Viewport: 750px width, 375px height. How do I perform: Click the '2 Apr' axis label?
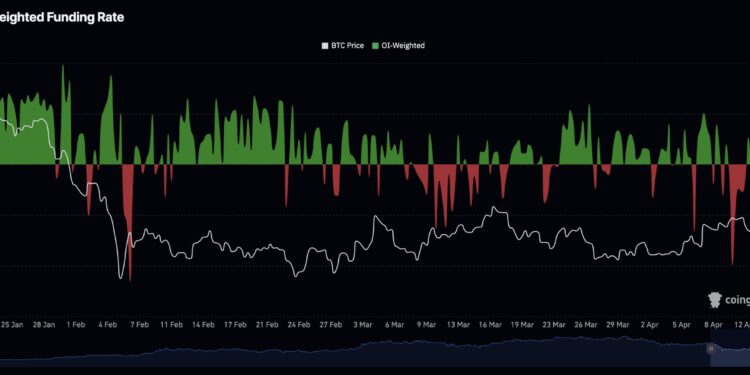650,325
